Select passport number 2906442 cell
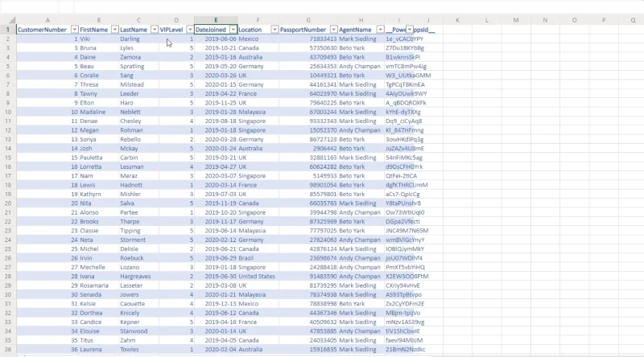 pyautogui.click(x=308, y=149)
